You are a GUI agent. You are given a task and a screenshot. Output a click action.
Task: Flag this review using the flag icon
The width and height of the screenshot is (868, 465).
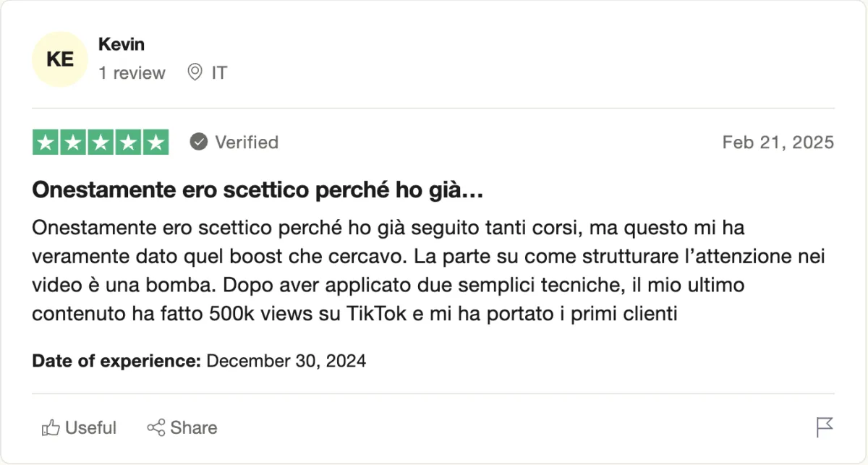tap(825, 427)
